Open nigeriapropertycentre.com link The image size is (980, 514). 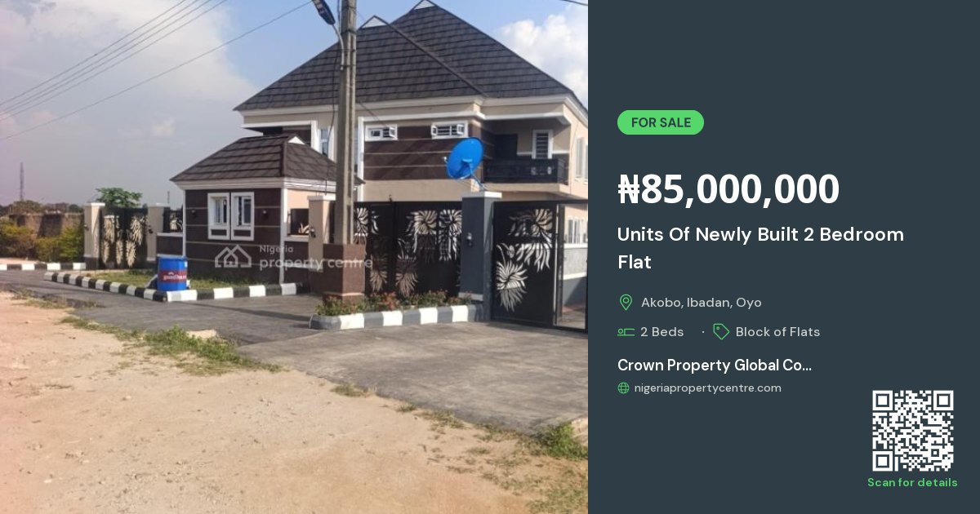[708, 388]
